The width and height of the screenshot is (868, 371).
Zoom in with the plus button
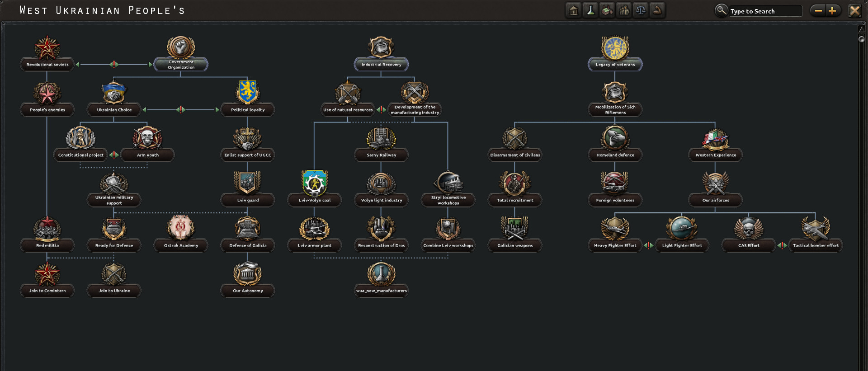click(x=832, y=10)
